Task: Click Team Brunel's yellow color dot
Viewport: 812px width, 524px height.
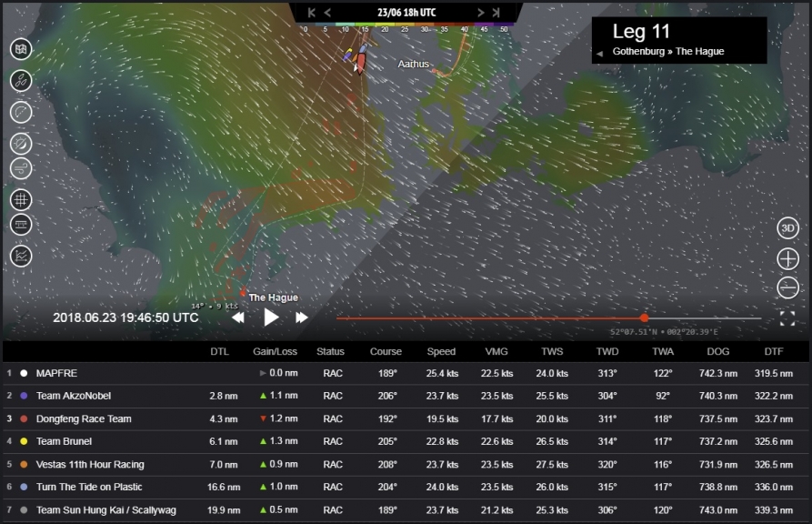Action: tap(24, 441)
